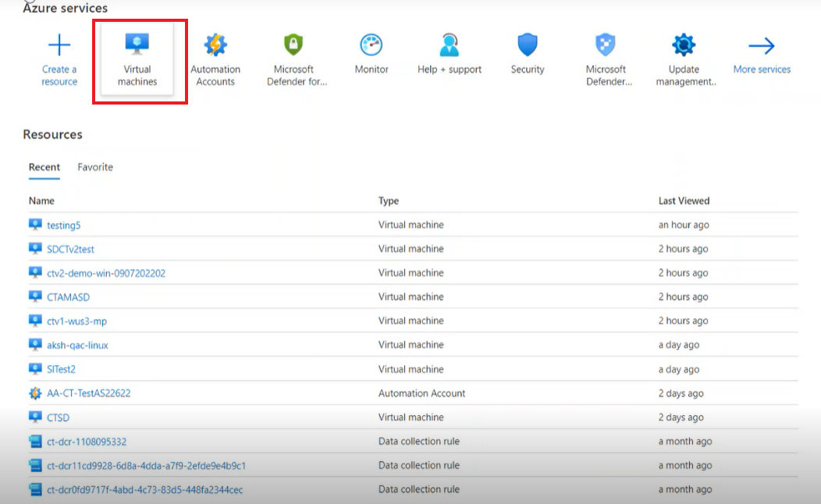Switch to the Favorite tab
821x504 pixels.
click(x=94, y=167)
